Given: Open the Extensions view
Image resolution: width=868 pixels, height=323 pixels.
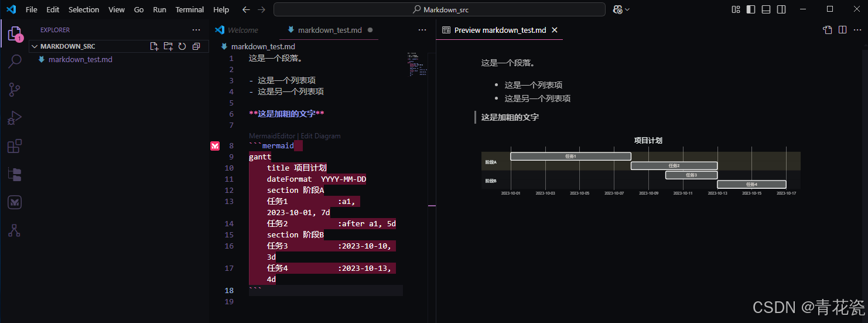Looking at the screenshot, I should (14, 146).
